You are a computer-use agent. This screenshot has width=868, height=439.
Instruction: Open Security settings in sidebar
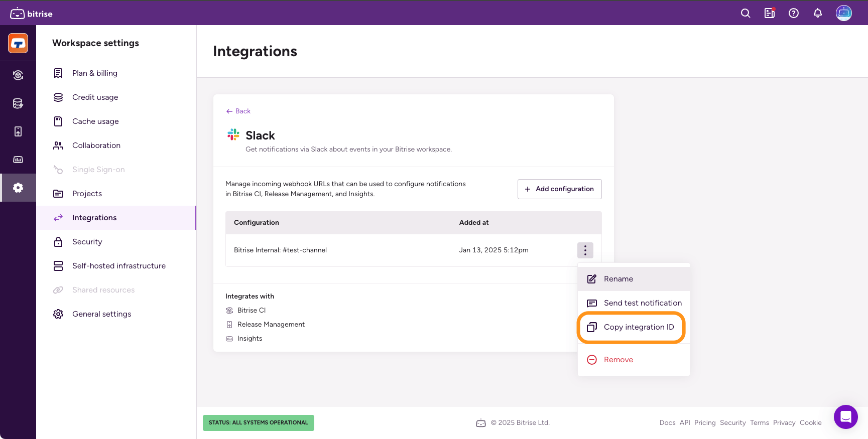click(116, 242)
